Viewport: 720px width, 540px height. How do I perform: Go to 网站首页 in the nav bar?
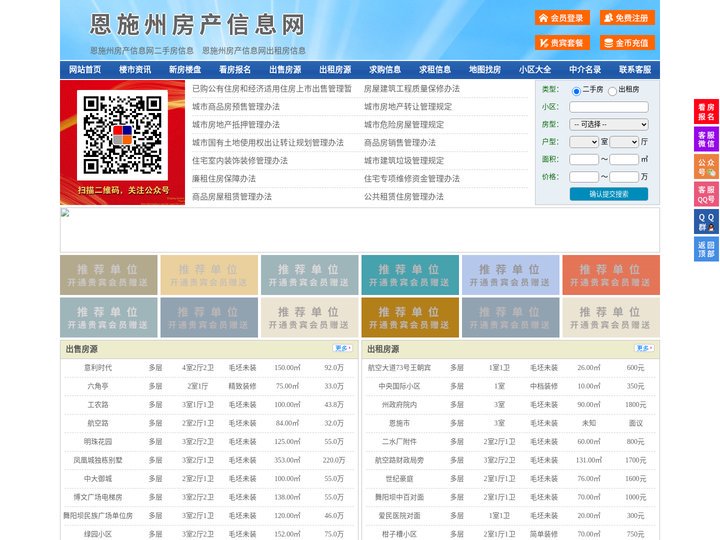[85, 70]
